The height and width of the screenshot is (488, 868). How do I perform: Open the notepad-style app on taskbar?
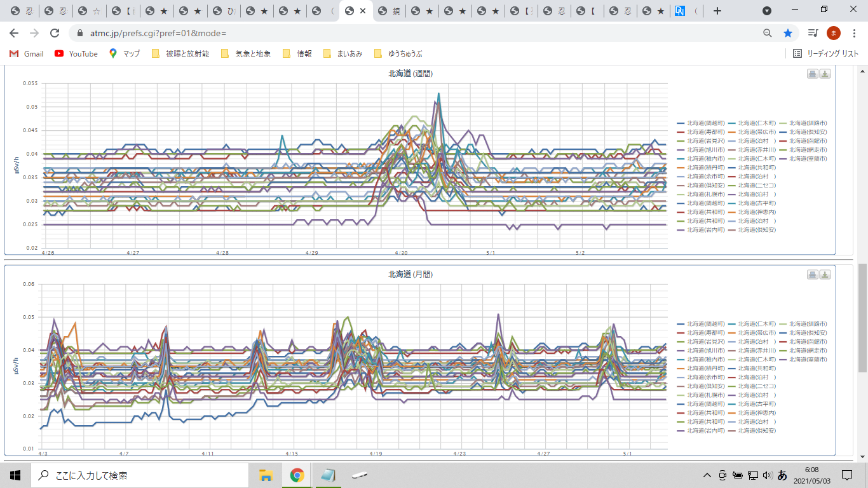coord(328,475)
